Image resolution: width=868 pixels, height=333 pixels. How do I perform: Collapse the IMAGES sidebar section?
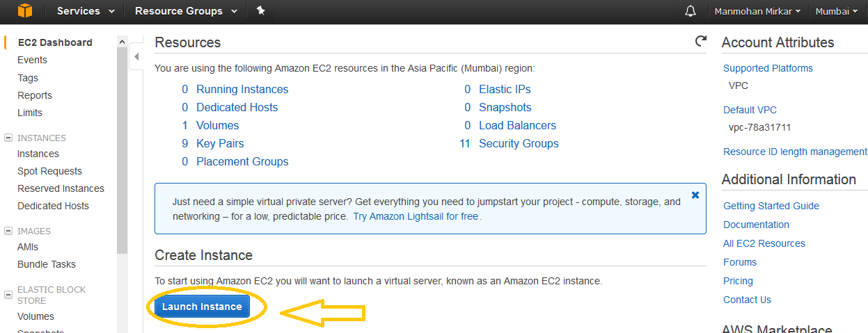tap(8, 231)
